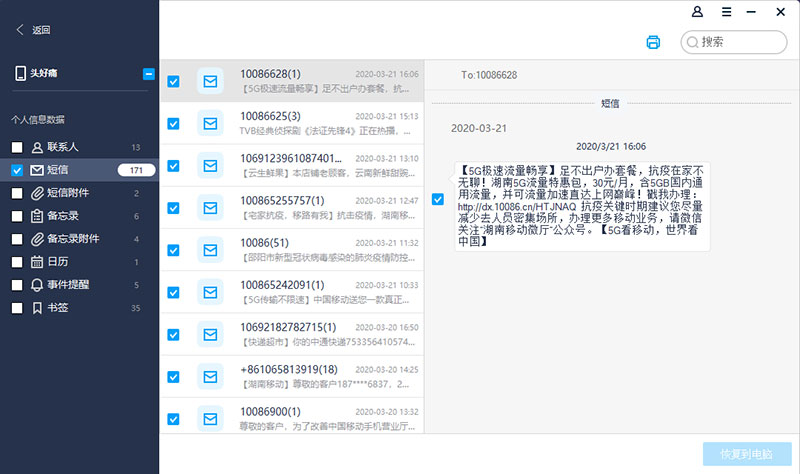Viewport: 800px width, 474px height.
Task: Uncheck the message bubble checkbox in conversation
Action: [437, 199]
